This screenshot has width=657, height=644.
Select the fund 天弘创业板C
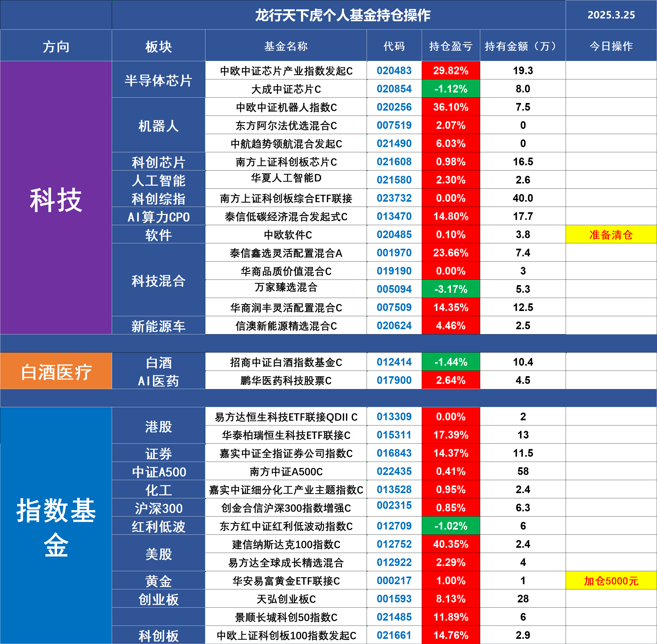[x=286, y=599]
